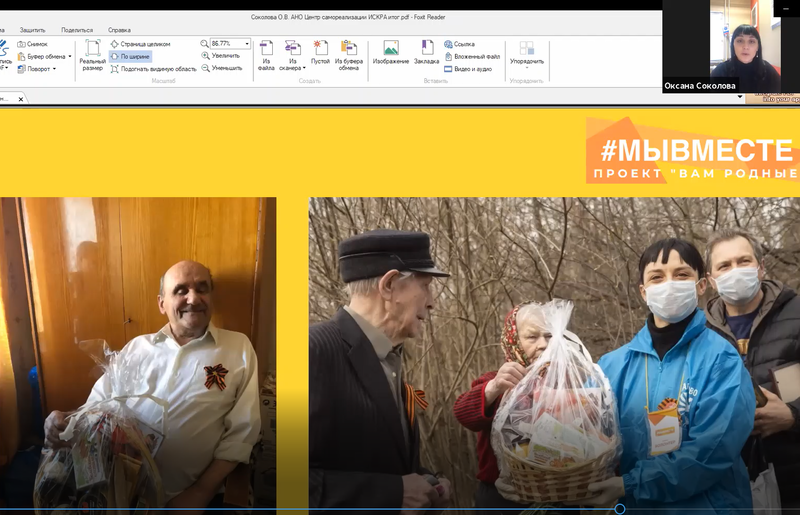This screenshot has width=800, height=515.
Task: Insert Видео и аудио media
Action: [468, 69]
